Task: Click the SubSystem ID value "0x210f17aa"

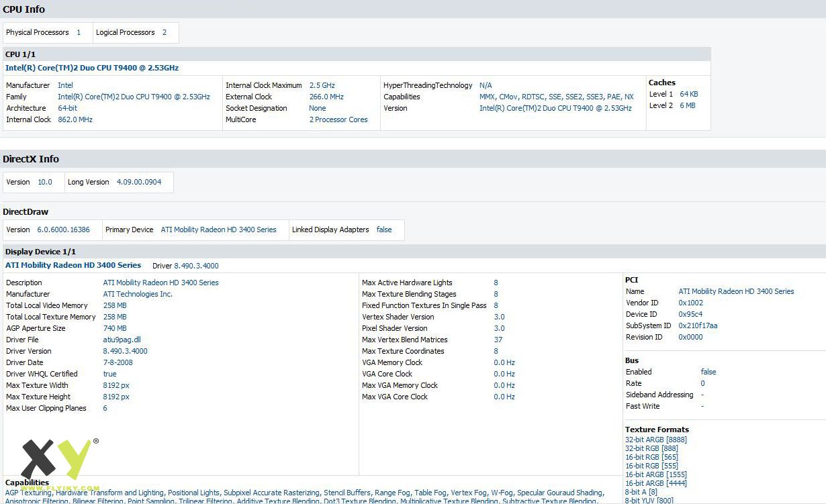Action: 698,325
